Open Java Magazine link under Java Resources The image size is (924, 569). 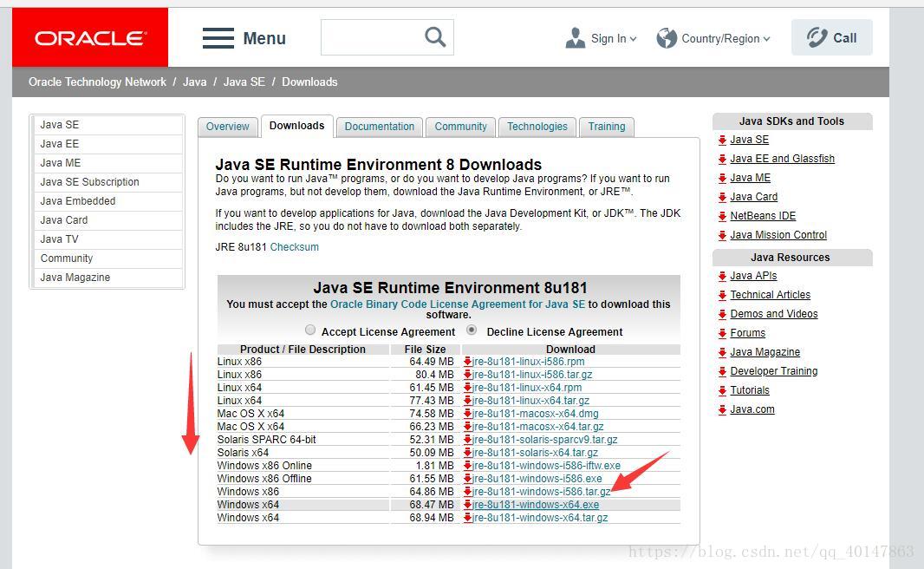[x=765, y=352]
